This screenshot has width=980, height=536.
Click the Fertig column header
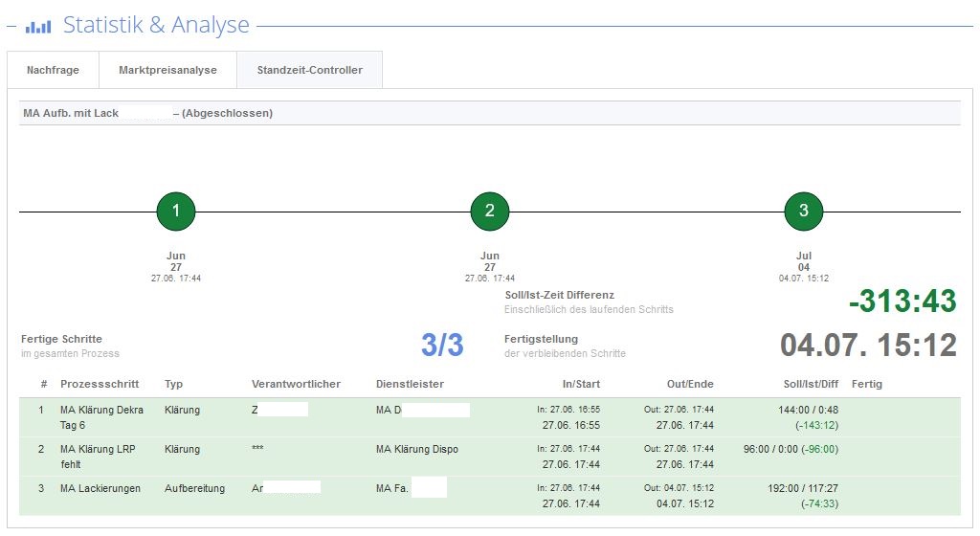(867, 384)
